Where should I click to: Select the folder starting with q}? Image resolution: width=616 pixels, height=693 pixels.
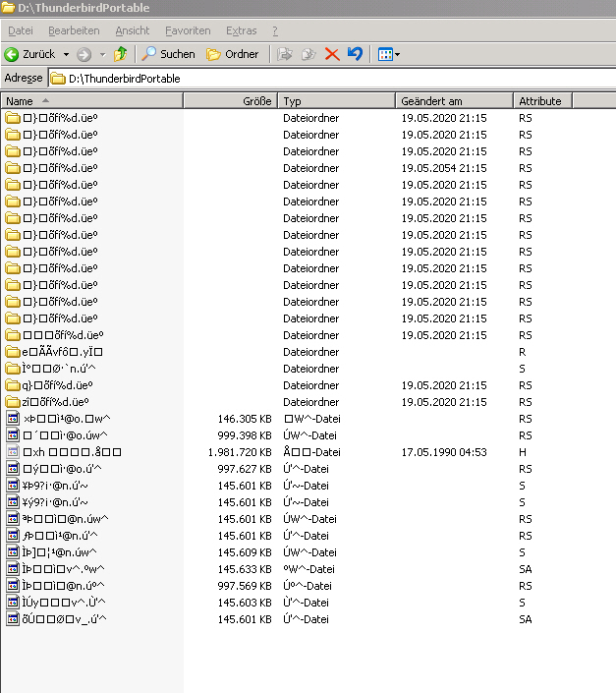49,385
